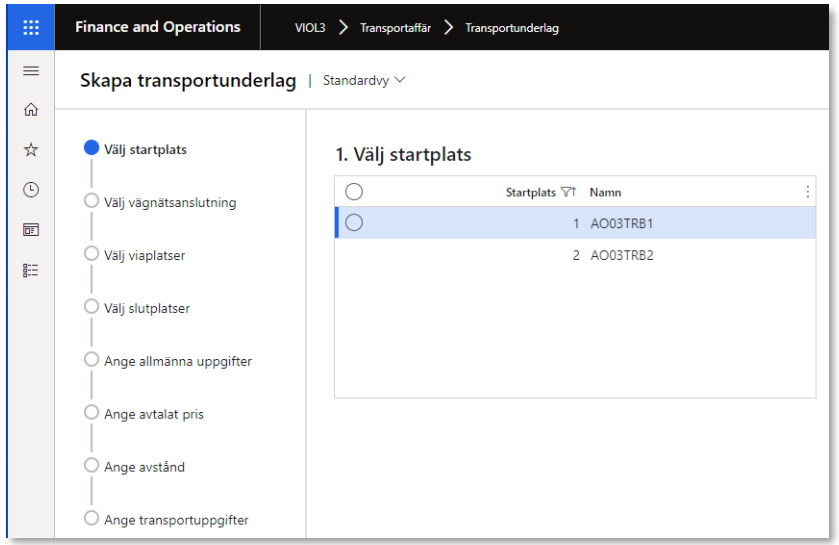Click the VIOL3 breadcrumb link
Image resolution: width=839 pixels, height=545 pixels.
(x=310, y=28)
